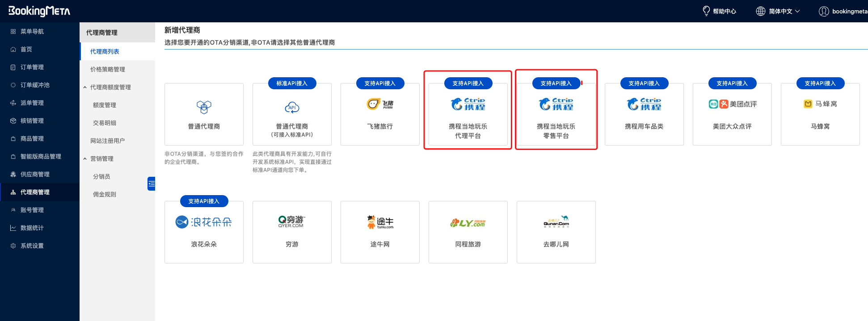The width and height of the screenshot is (868, 321).
Task: Click the Fliggy (飞猪旅行) logo icon
Action: [379, 104]
